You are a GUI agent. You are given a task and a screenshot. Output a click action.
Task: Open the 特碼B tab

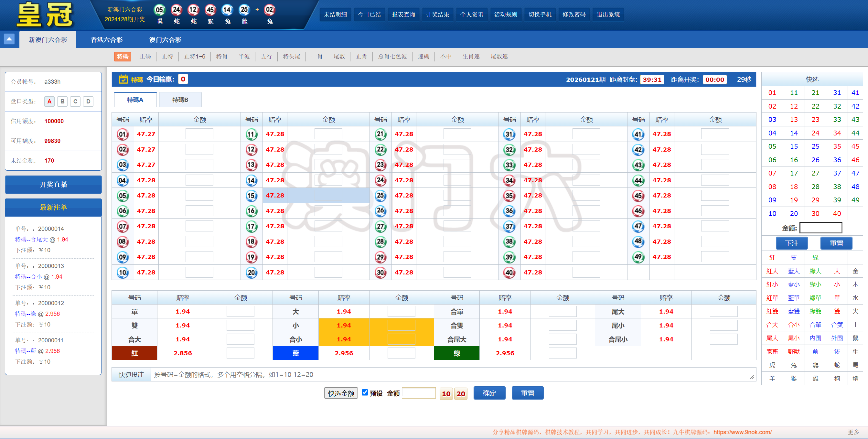point(180,100)
